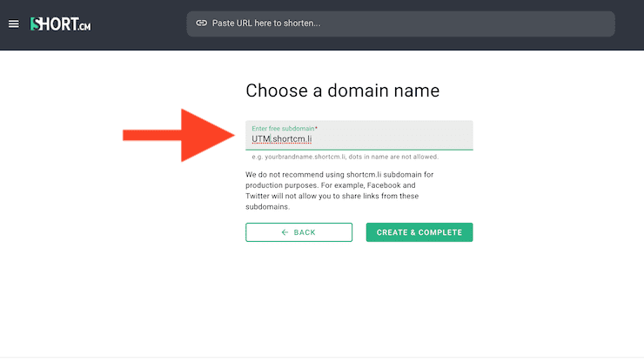Focus the Paste URL here to shorten field
The width and height of the screenshot is (644, 362).
(400, 23)
